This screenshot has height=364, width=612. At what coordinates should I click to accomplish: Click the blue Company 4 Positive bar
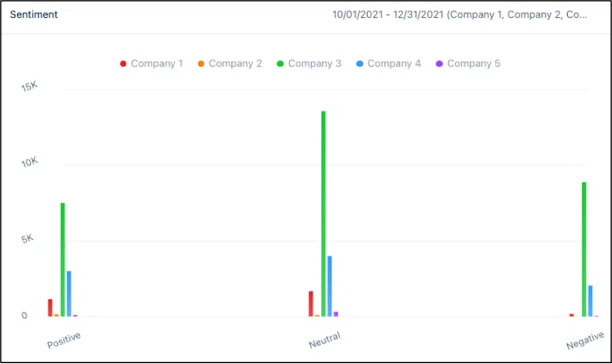(69, 293)
